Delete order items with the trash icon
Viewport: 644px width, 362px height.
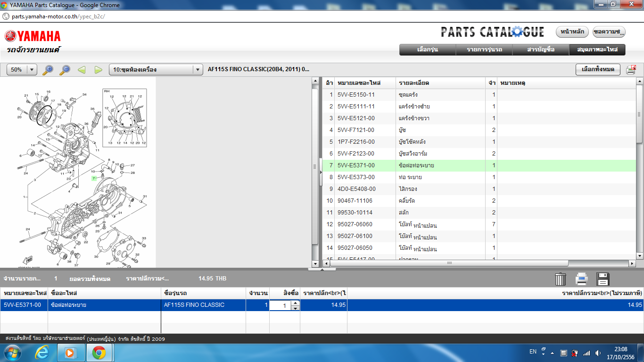click(x=560, y=279)
